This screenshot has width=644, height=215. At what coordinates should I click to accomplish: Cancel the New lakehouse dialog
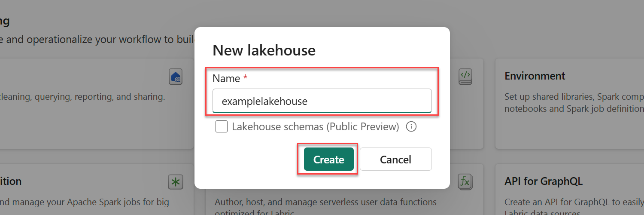[x=395, y=160]
